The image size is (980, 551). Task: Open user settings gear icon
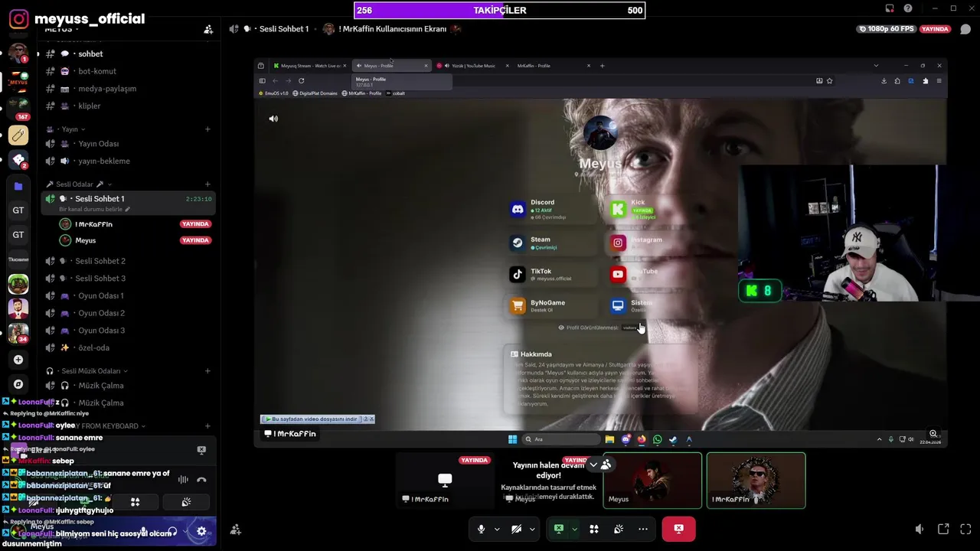click(201, 531)
